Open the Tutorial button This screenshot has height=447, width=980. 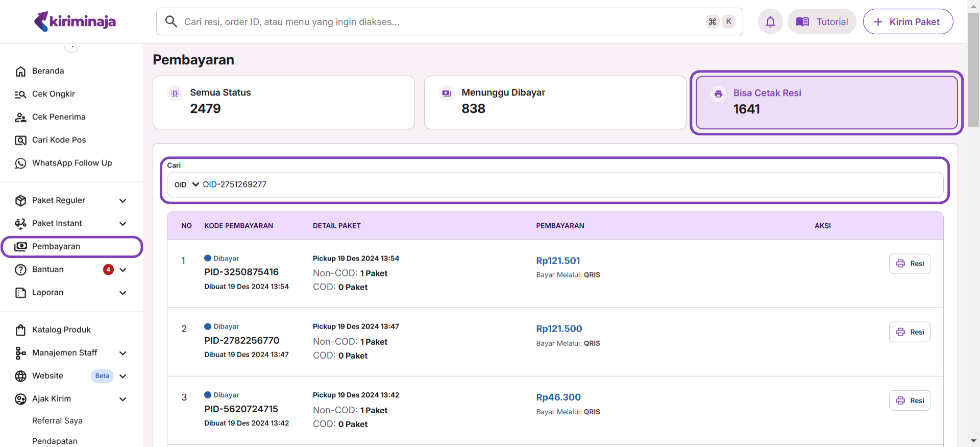(x=822, y=21)
